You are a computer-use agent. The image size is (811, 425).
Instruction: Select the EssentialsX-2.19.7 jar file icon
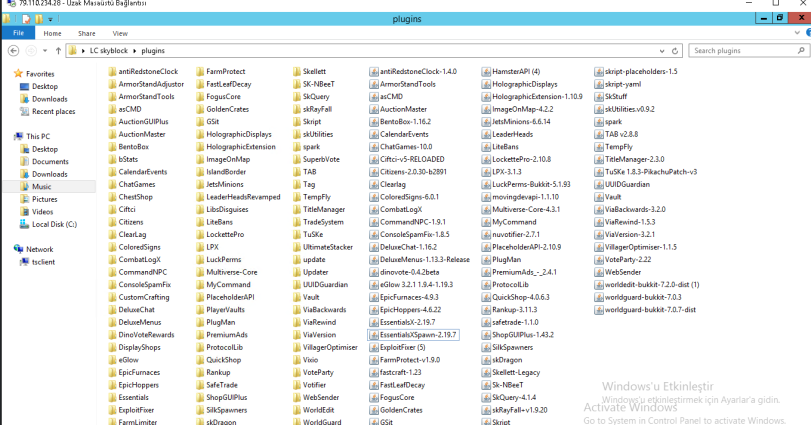click(373, 322)
